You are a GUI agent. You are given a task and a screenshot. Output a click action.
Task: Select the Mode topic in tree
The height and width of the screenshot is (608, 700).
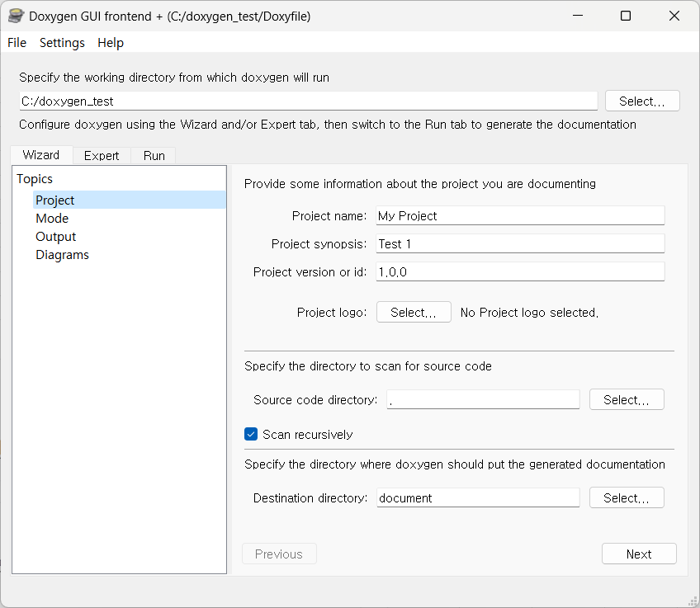pyautogui.click(x=52, y=219)
